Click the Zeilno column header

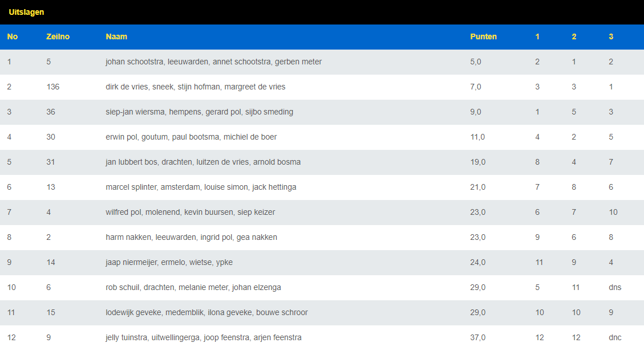tap(58, 36)
